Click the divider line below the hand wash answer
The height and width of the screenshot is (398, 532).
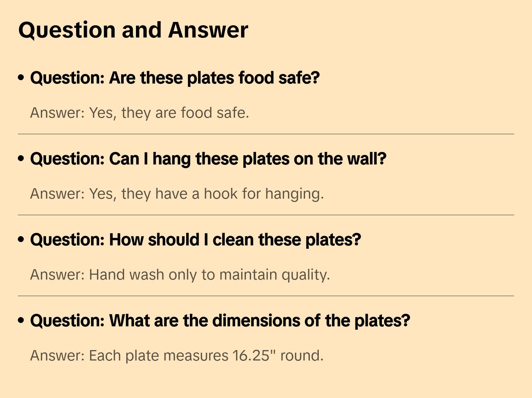pos(266,296)
